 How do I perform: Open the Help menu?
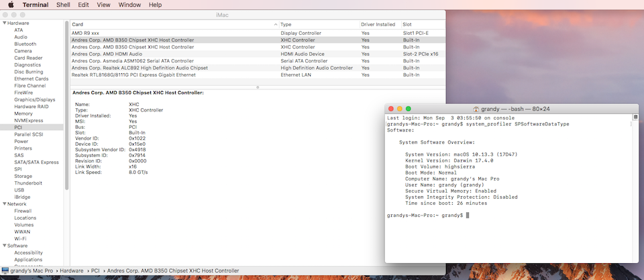[155, 5]
